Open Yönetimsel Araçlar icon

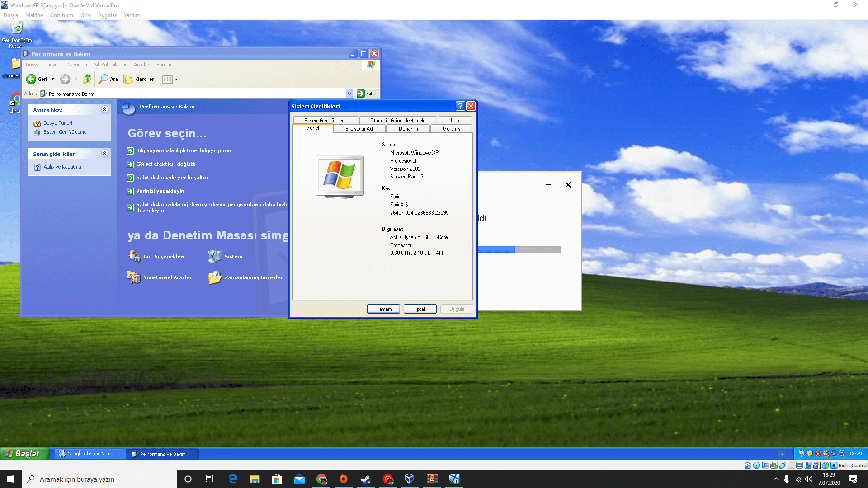133,277
